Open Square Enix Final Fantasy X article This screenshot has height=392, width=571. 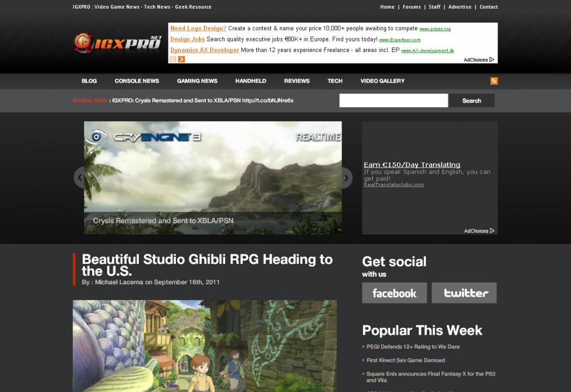tap(431, 377)
